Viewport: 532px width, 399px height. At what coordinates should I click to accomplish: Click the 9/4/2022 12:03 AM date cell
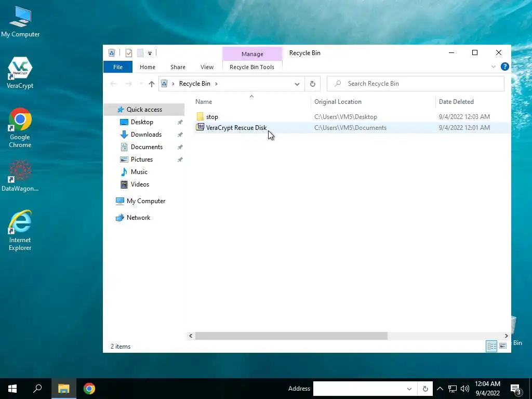pos(464,117)
